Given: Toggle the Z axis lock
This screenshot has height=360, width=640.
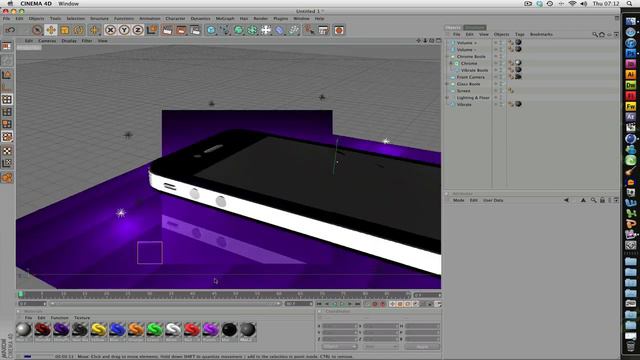Looking at the screenshot, I should coord(138,30).
